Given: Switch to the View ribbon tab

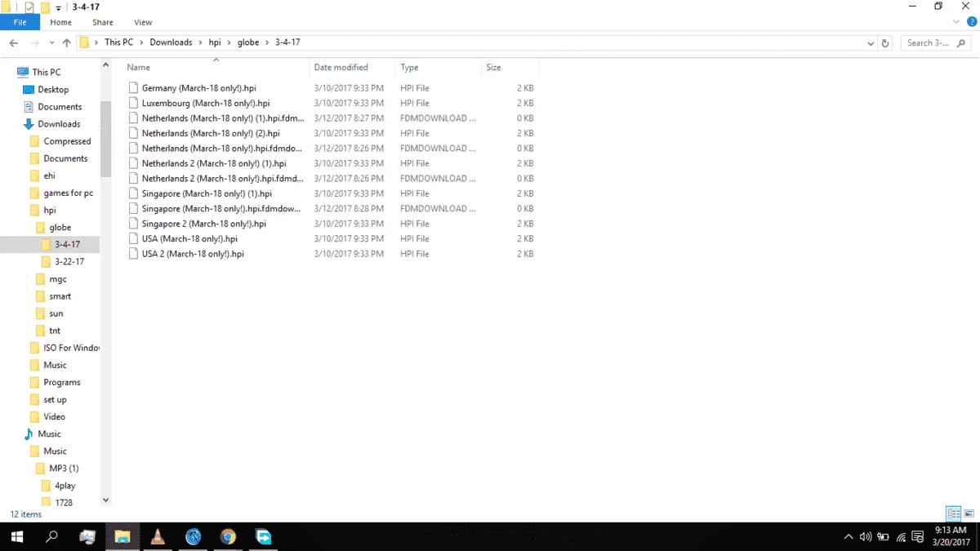Looking at the screenshot, I should point(143,22).
